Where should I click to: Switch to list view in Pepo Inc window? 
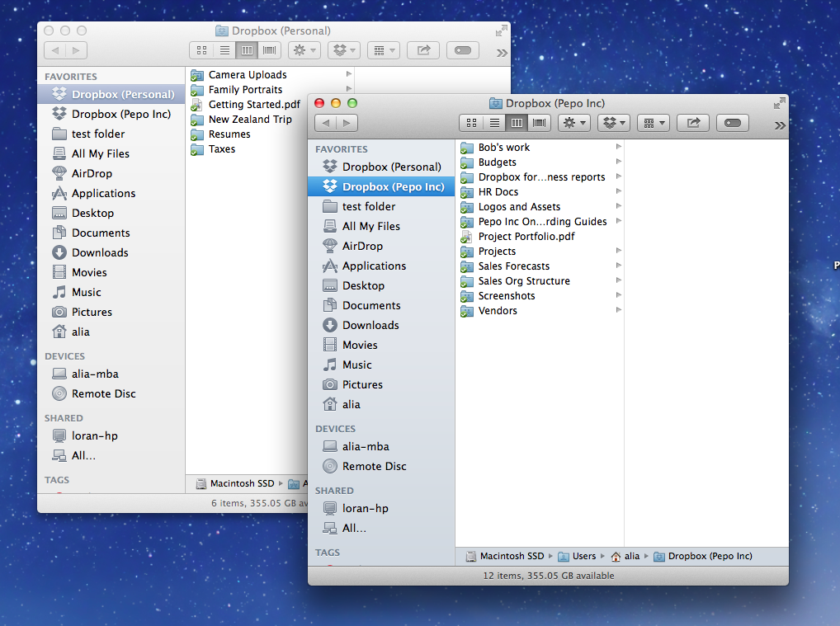494,123
